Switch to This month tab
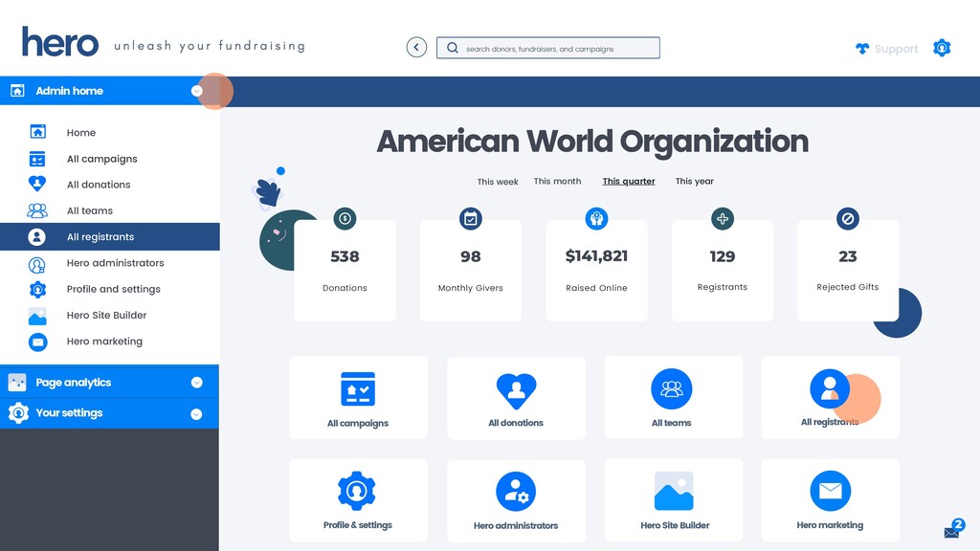This screenshot has width=980, height=551. click(x=558, y=181)
